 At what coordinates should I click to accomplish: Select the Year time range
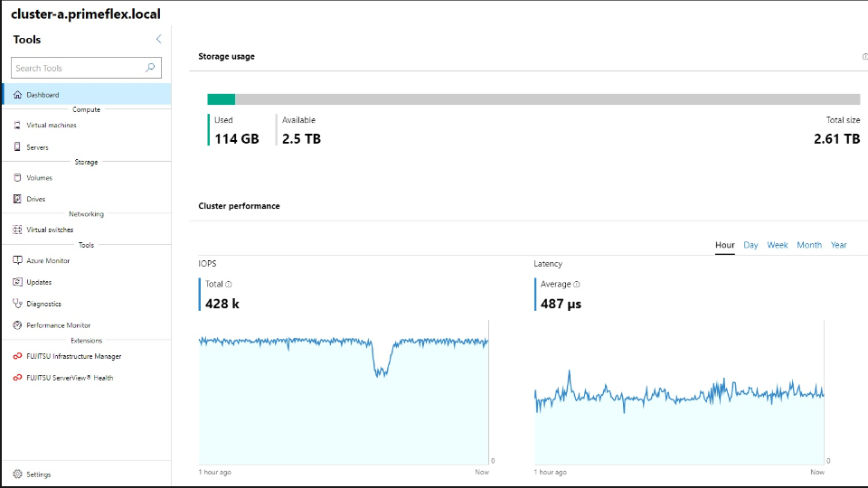838,245
